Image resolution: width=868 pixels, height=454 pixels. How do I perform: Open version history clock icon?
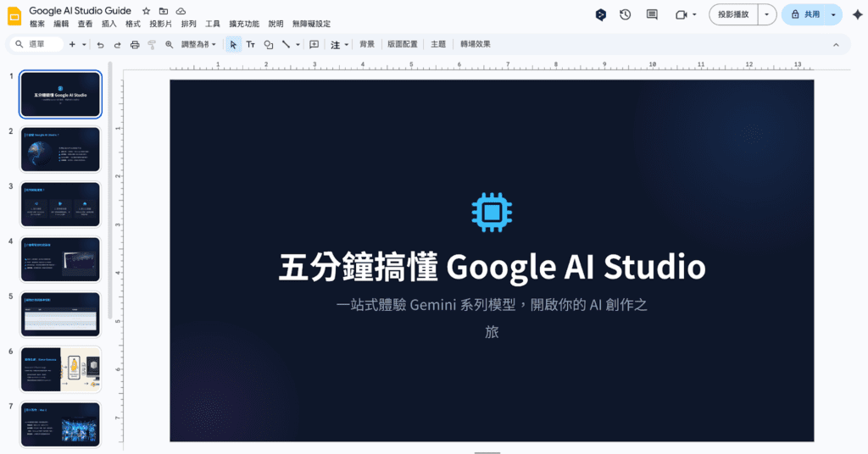(x=625, y=14)
